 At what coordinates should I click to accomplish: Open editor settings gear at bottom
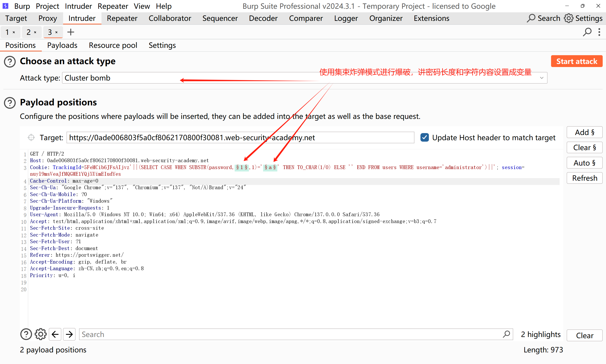pyautogui.click(x=40, y=334)
